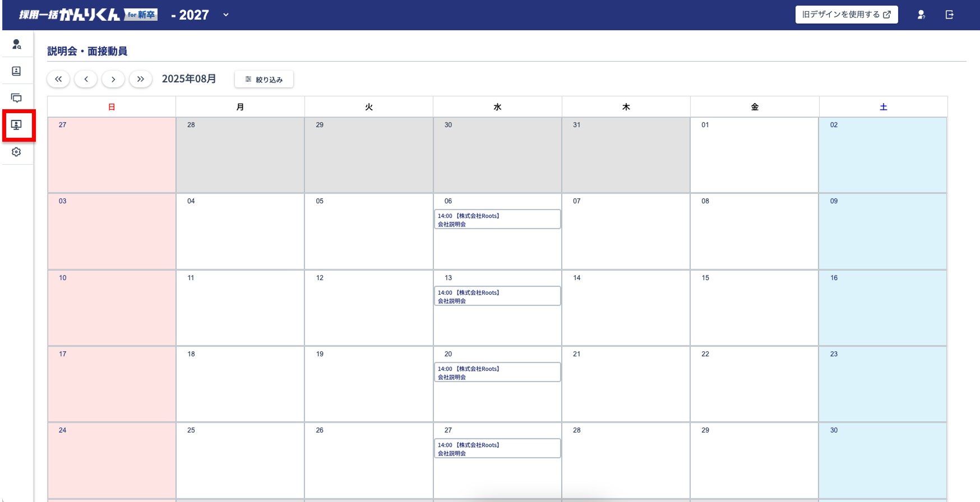The height and width of the screenshot is (502, 980).
Task: Open the messages chat sidebar icon
Action: [x=17, y=98]
